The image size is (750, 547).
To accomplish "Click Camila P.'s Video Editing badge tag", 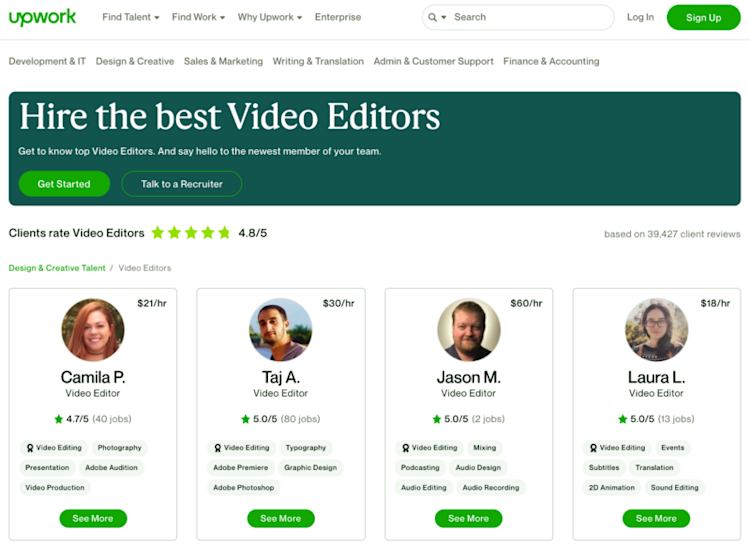I will 54,448.
